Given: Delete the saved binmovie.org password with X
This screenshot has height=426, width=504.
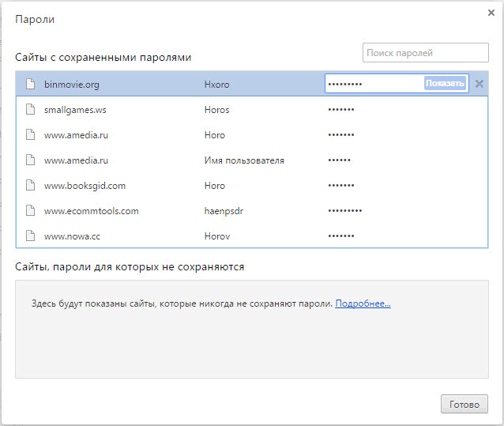Looking at the screenshot, I should (479, 84).
